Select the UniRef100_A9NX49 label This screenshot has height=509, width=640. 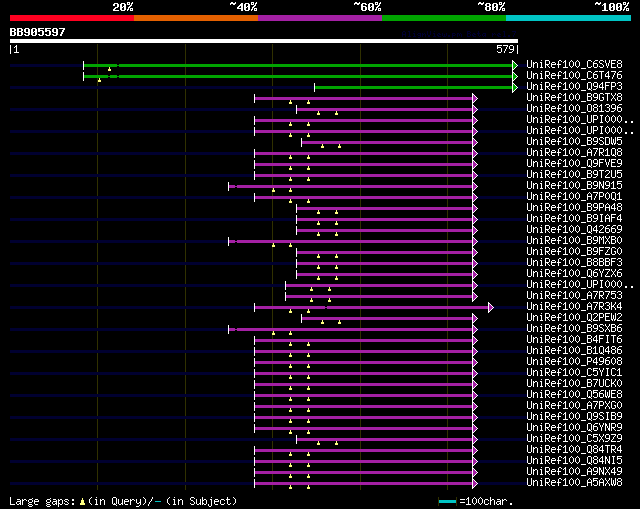(x=574, y=472)
